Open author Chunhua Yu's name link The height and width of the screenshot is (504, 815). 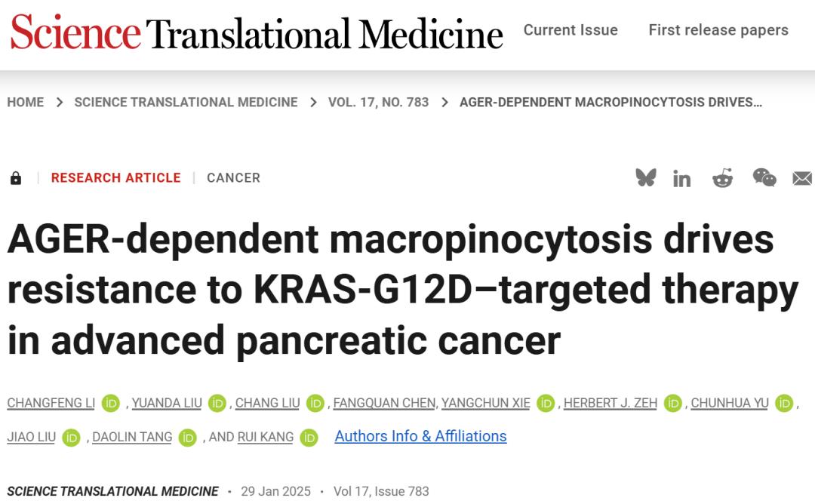pos(729,403)
